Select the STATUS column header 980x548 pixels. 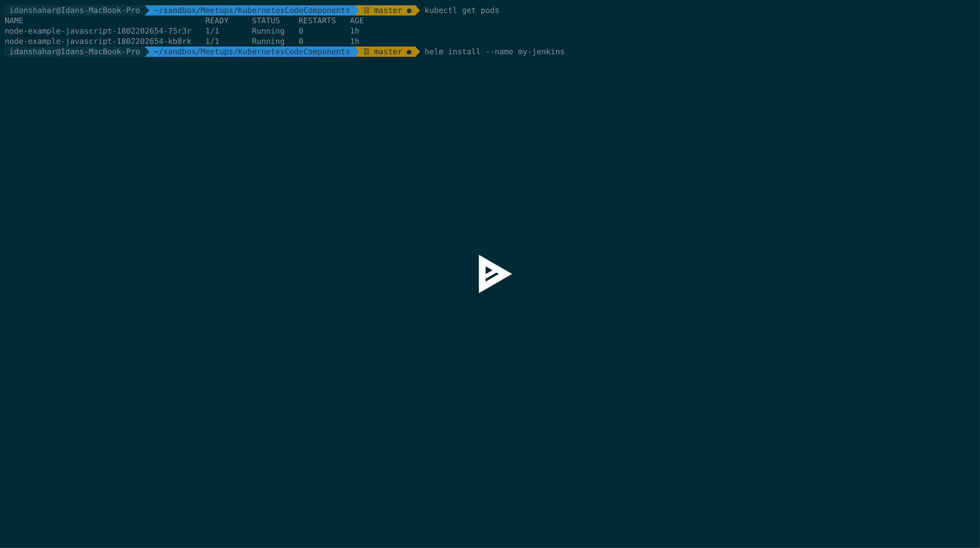click(266, 21)
